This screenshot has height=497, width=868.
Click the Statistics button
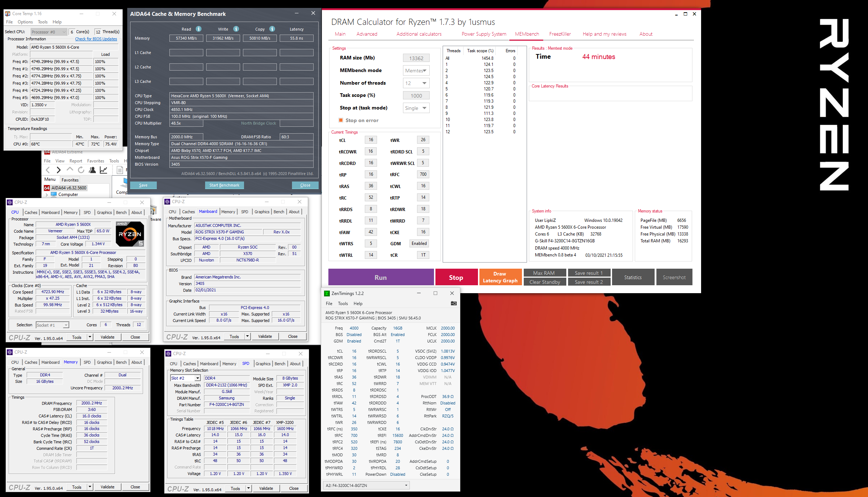coord(633,277)
